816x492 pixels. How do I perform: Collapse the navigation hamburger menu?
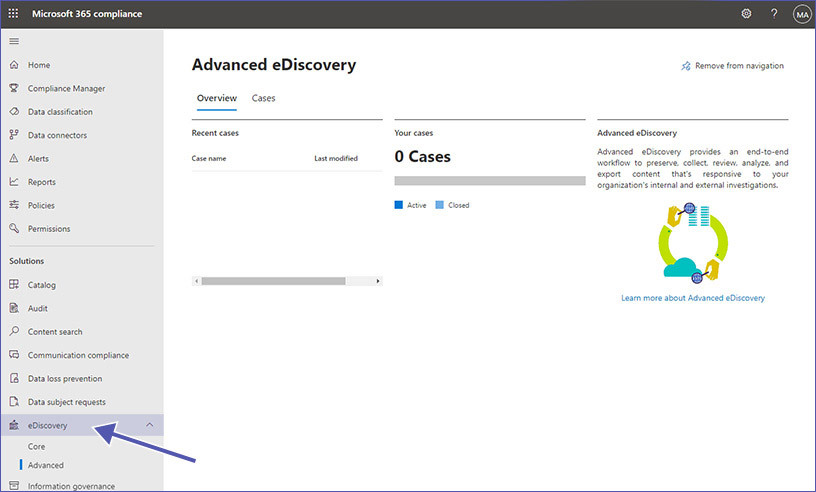pyautogui.click(x=14, y=41)
